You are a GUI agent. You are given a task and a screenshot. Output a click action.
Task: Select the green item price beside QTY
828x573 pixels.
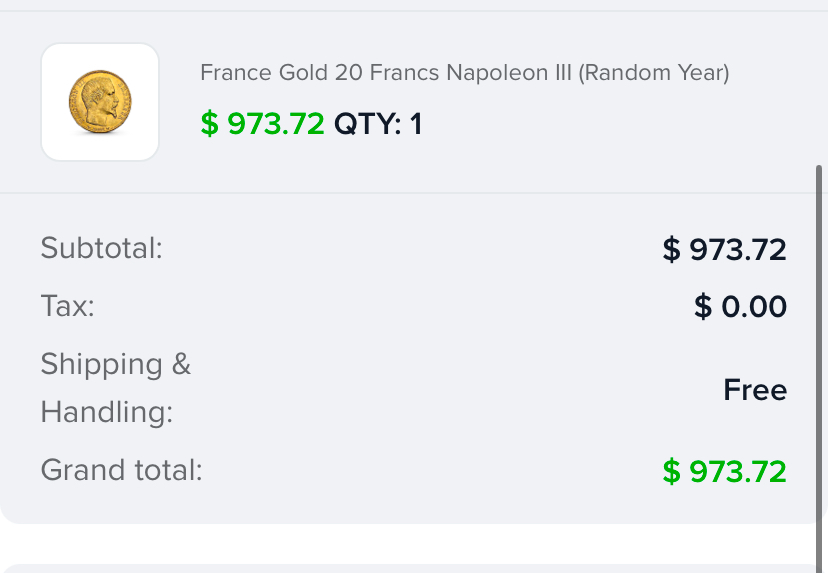point(262,124)
